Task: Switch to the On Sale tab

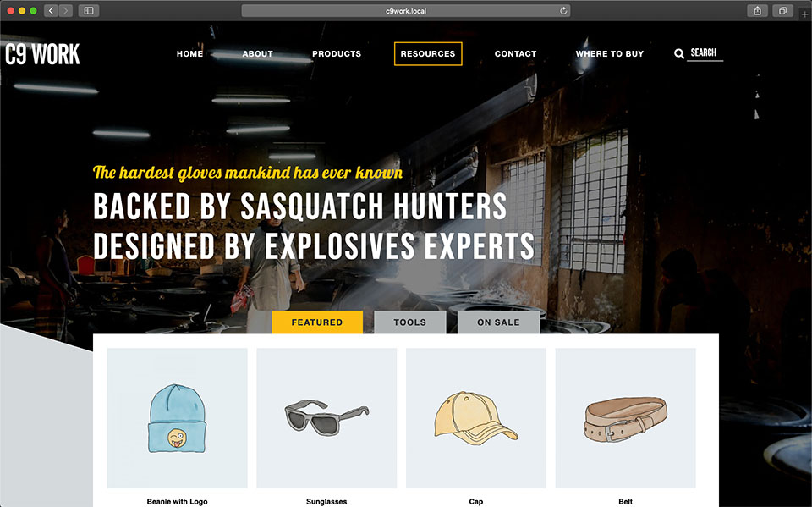Action: pos(498,322)
